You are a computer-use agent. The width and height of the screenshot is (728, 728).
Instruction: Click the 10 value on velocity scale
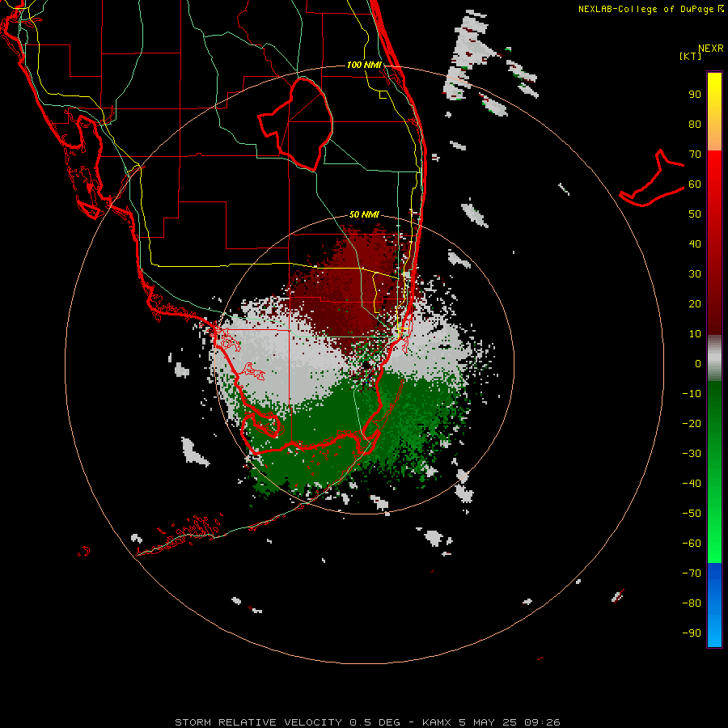695,334
